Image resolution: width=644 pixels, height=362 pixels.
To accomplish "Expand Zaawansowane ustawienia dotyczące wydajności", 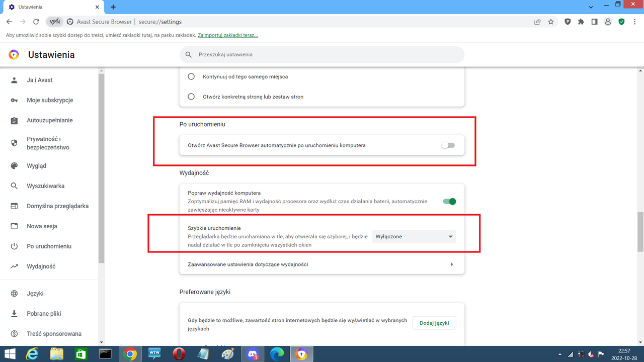I will coord(322,264).
